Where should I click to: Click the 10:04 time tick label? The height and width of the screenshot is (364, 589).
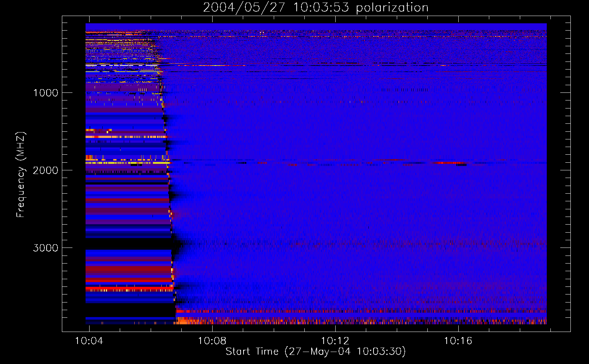[x=89, y=341]
